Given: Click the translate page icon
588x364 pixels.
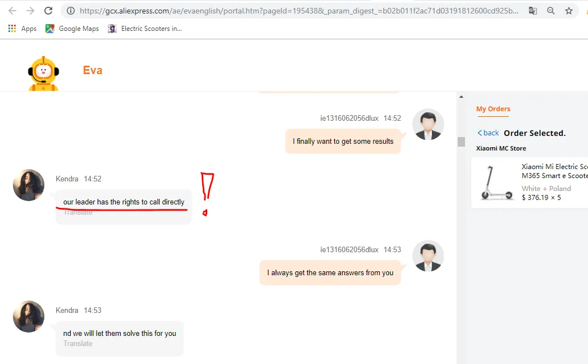Looking at the screenshot, I should click(532, 11).
